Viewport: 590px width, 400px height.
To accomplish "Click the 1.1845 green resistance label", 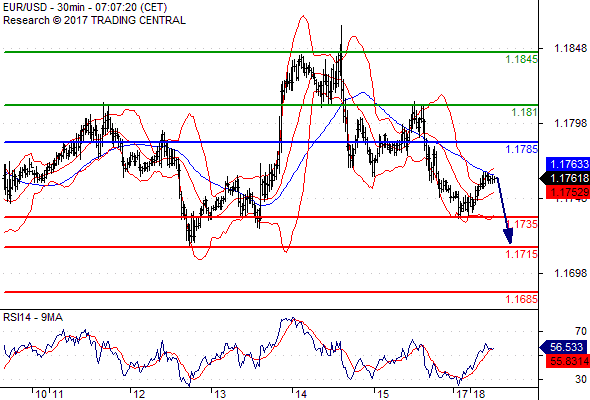I will pos(521,59).
